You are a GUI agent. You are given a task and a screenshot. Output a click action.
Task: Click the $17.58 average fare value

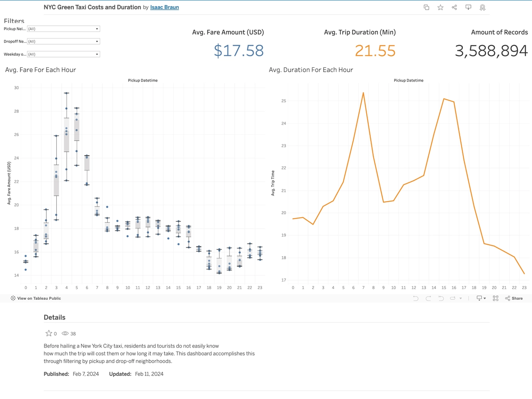click(x=239, y=51)
